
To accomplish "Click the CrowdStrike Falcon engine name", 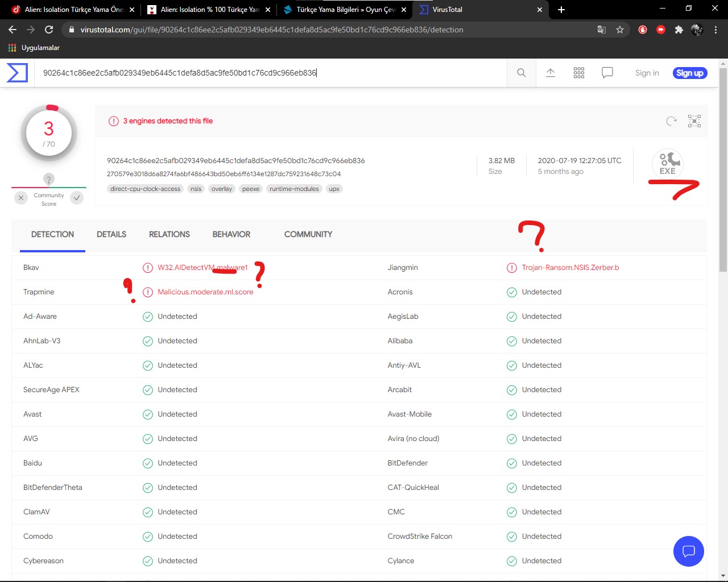I will (x=420, y=537).
